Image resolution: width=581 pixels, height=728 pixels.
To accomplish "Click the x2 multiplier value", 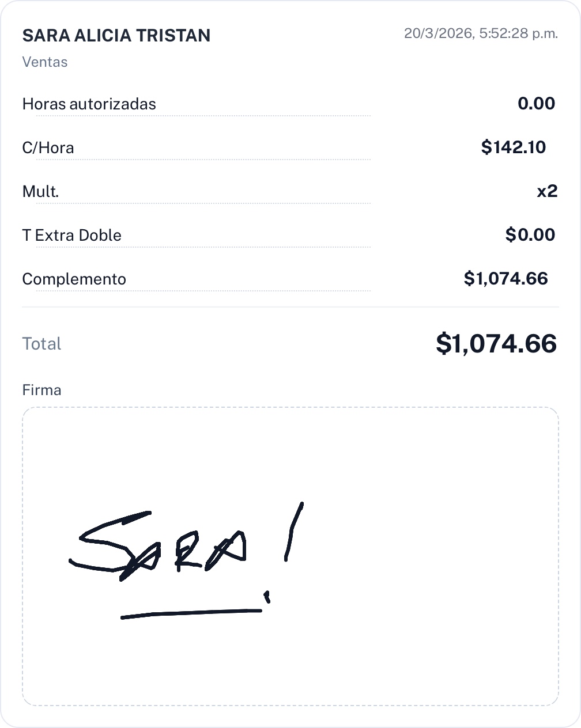I will coord(547,191).
